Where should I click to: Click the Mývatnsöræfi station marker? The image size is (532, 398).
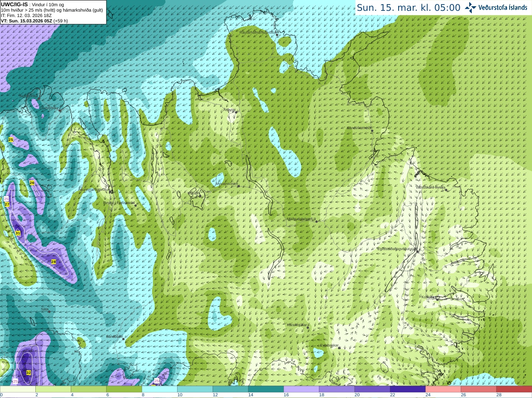[239, 186]
